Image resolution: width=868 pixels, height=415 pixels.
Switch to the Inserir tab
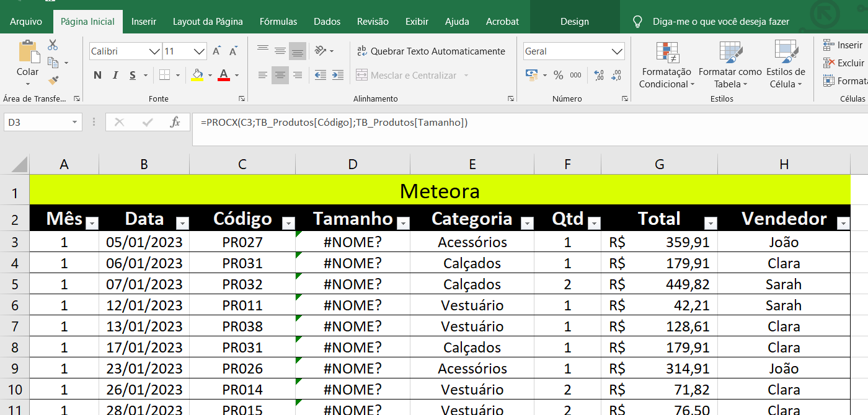(x=144, y=22)
